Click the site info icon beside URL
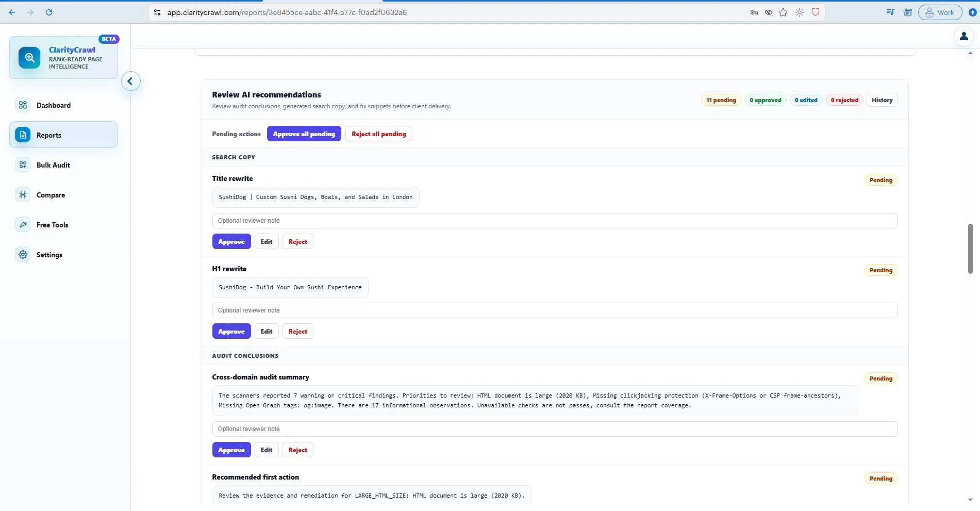The width and height of the screenshot is (980, 511). click(x=157, y=12)
